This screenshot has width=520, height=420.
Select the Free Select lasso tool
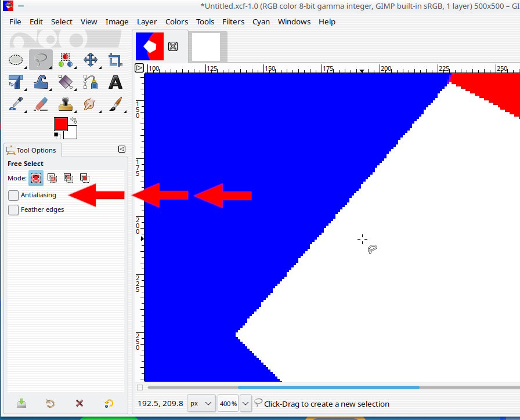click(x=41, y=60)
